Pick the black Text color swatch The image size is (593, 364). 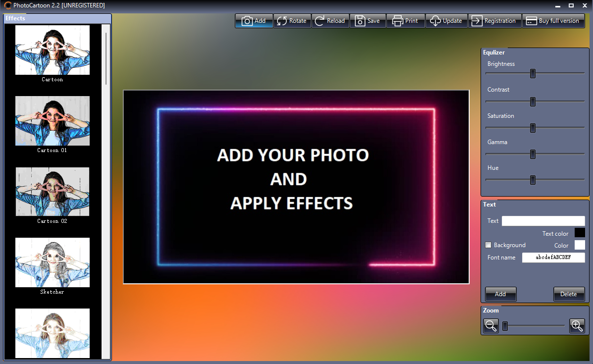click(579, 233)
